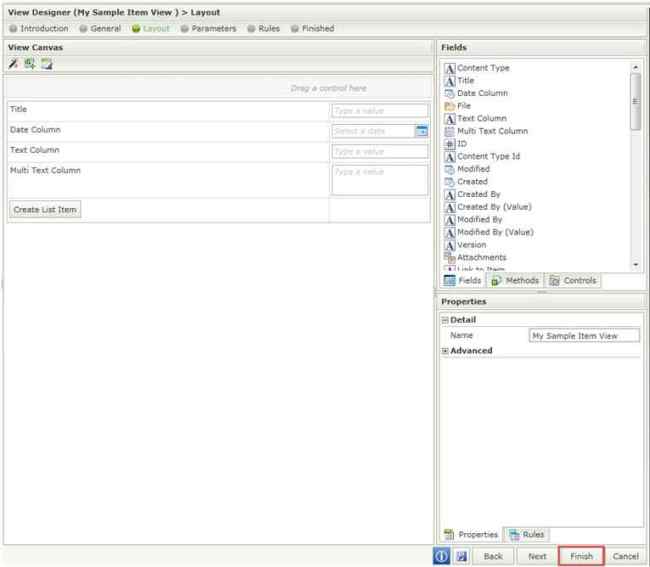Click the Title value input field
The image size is (650, 567).
(380, 111)
